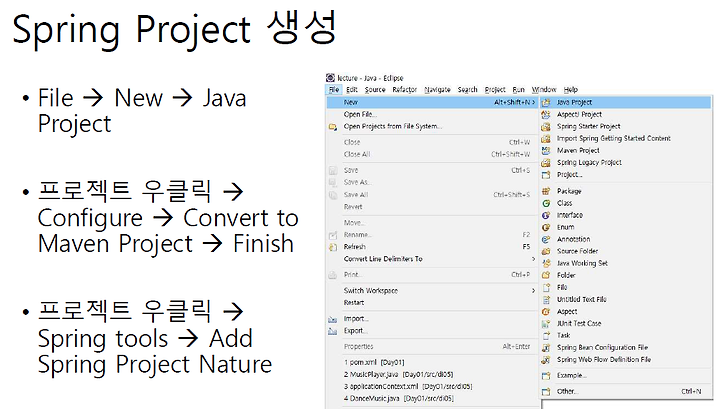This screenshot has width=720, height=409.
Task: Click the Interface icon
Action: pos(546,215)
